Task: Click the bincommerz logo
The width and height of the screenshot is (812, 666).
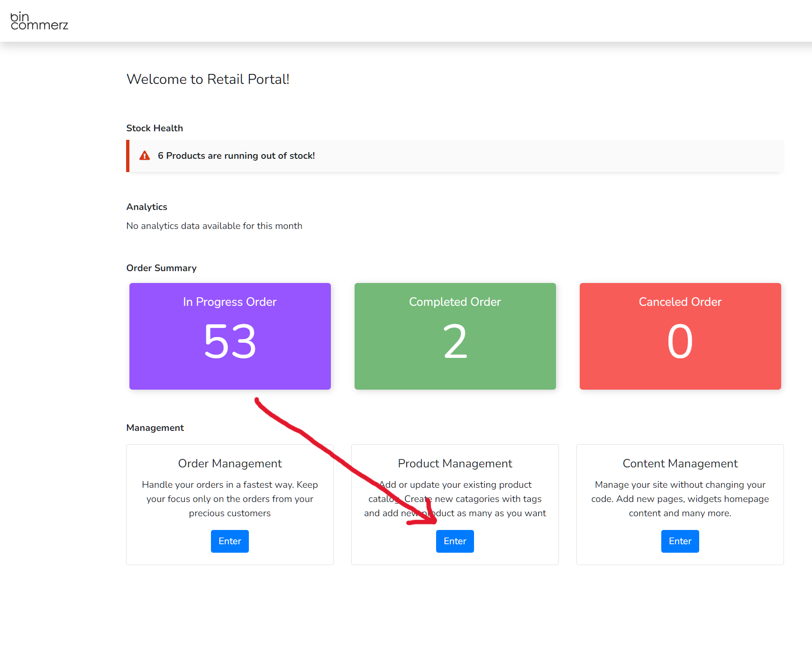Action: tap(39, 21)
